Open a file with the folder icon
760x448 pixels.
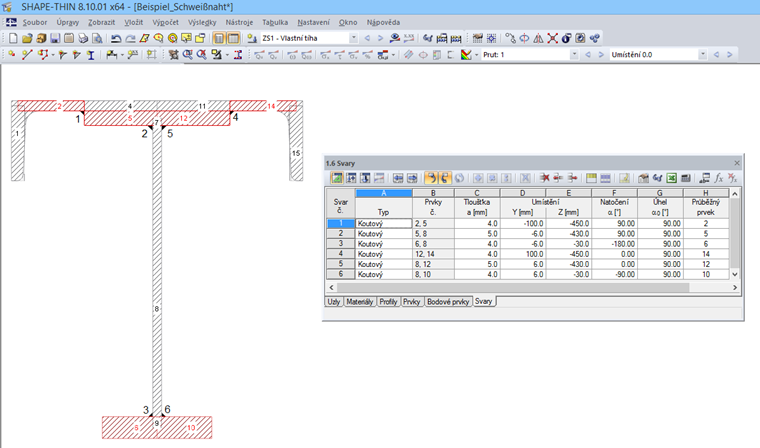click(x=27, y=38)
